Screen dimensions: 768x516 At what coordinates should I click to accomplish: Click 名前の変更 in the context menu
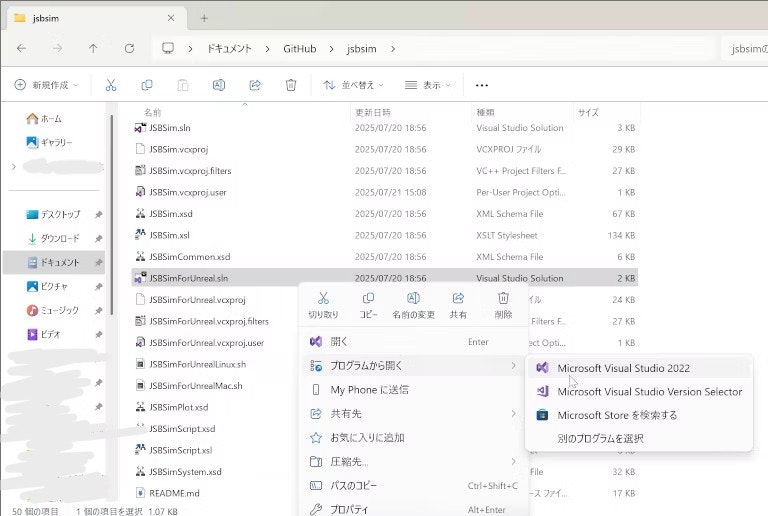413,305
